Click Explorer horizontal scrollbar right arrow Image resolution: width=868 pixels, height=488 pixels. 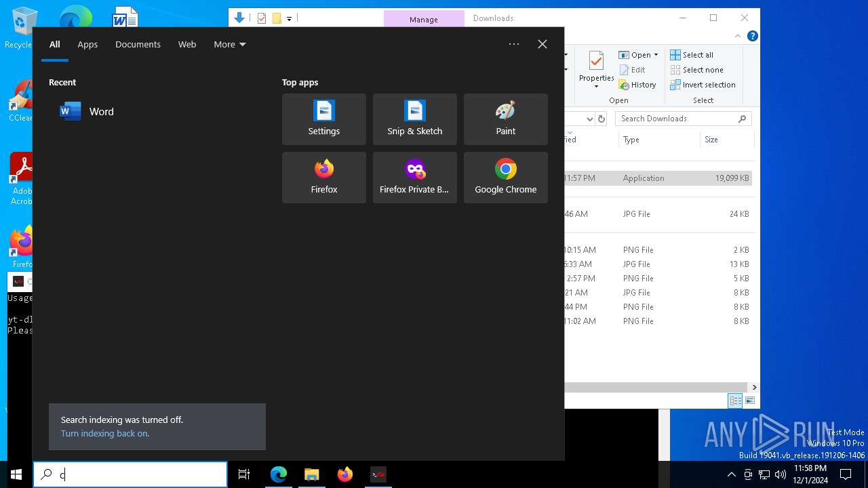pos(754,387)
